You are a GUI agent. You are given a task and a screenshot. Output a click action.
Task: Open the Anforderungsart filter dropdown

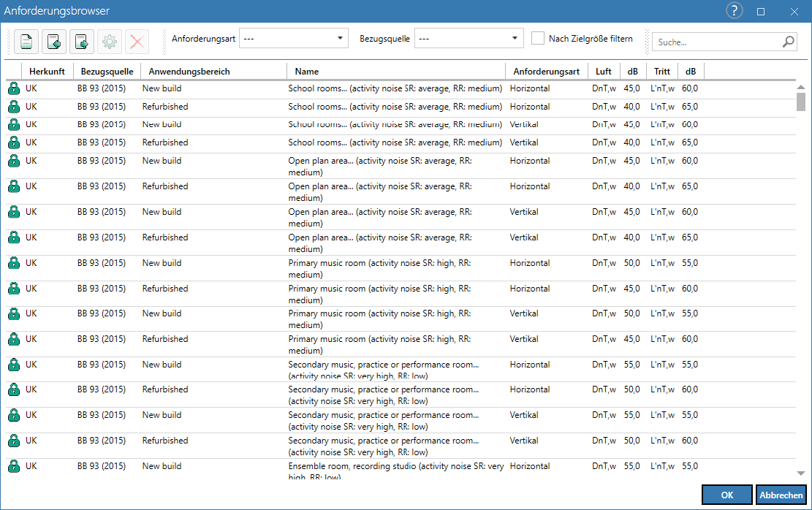coord(294,38)
